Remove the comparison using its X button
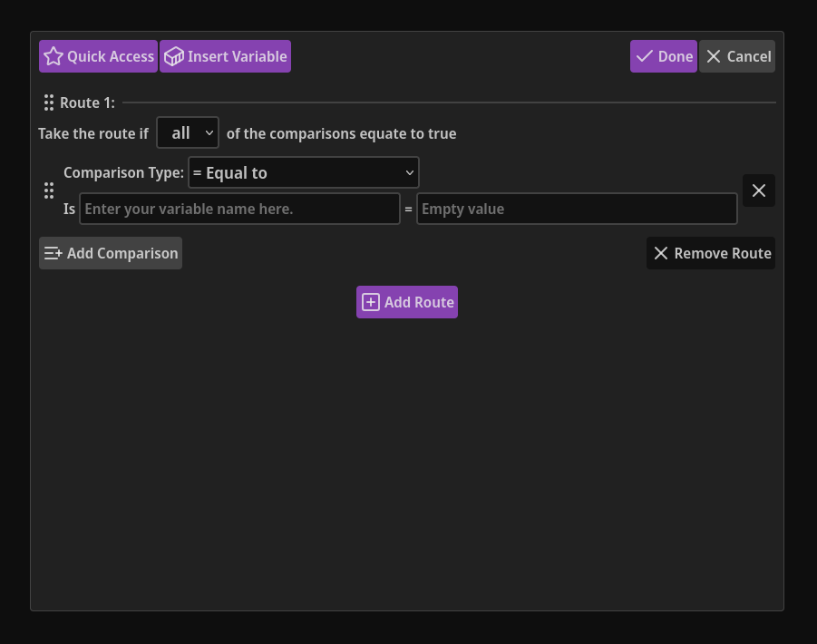The image size is (817, 644). click(x=758, y=190)
